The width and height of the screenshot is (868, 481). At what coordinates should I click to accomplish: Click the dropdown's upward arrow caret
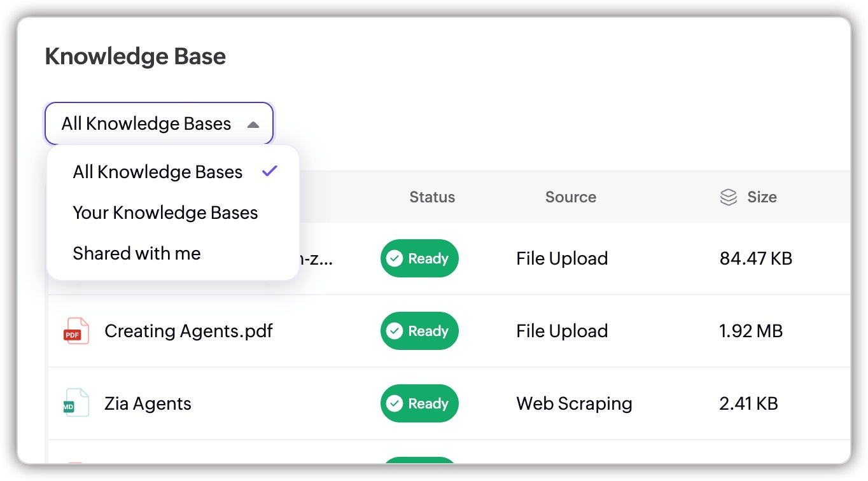coord(253,125)
